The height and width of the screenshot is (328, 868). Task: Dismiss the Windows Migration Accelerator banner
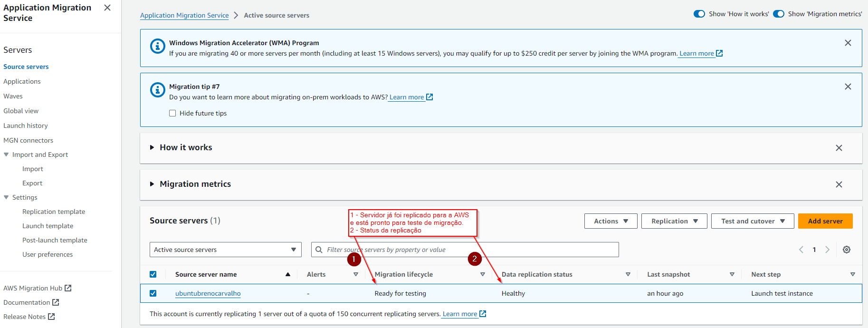pos(848,43)
